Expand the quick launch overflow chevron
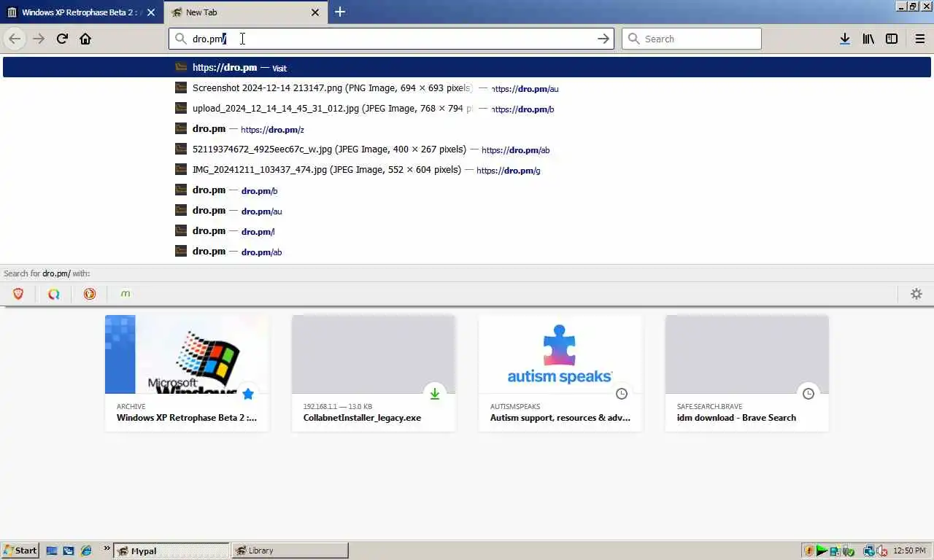 click(x=107, y=548)
